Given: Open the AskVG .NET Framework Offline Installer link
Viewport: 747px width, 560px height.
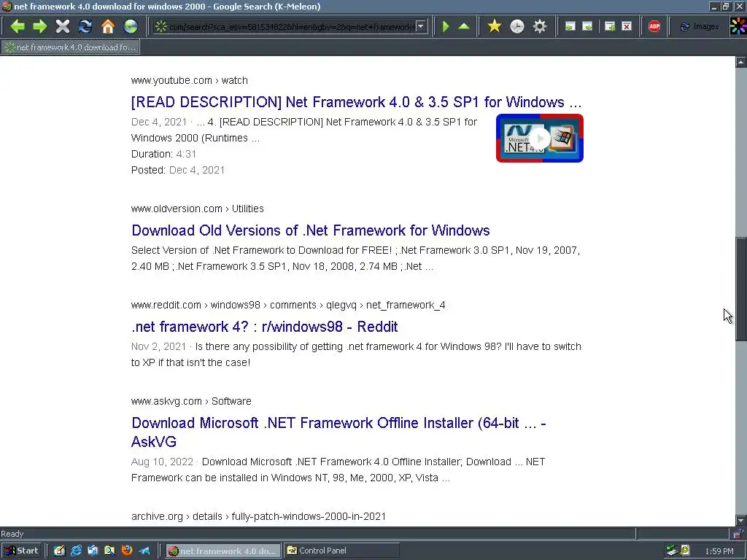Looking at the screenshot, I should [x=338, y=432].
